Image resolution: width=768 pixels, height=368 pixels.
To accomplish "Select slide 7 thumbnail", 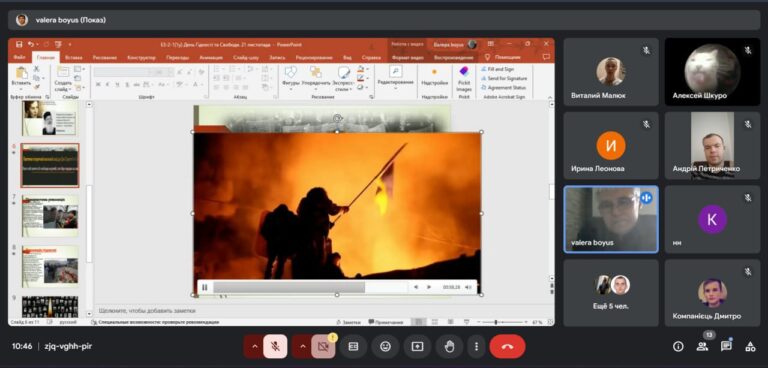I will [50, 216].
